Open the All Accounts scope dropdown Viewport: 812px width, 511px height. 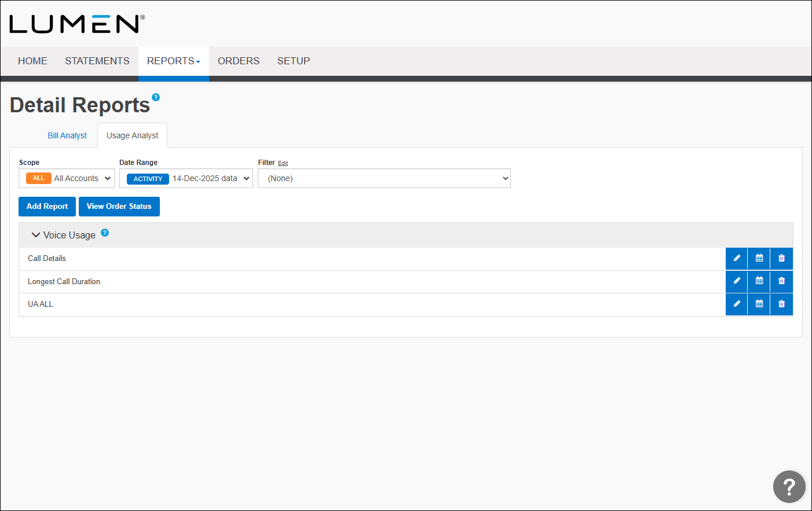[66, 178]
